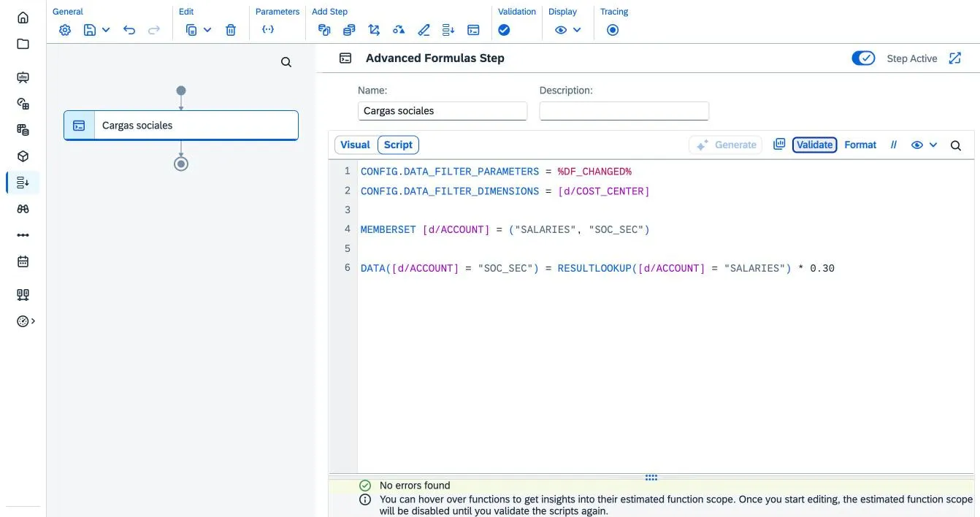Save the data action with disk icon
This screenshot has height=517, width=980.
tap(90, 30)
